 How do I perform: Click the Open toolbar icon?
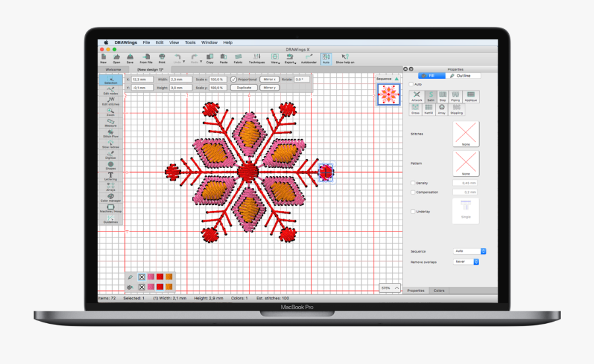pyautogui.click(x=116, y=59)
